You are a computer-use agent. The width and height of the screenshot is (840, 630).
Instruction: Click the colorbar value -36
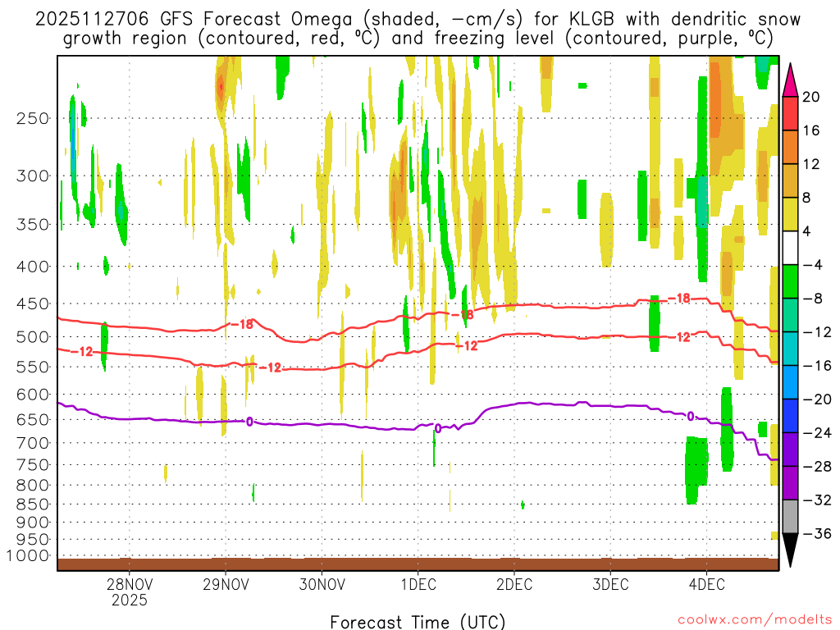[817, 533]
